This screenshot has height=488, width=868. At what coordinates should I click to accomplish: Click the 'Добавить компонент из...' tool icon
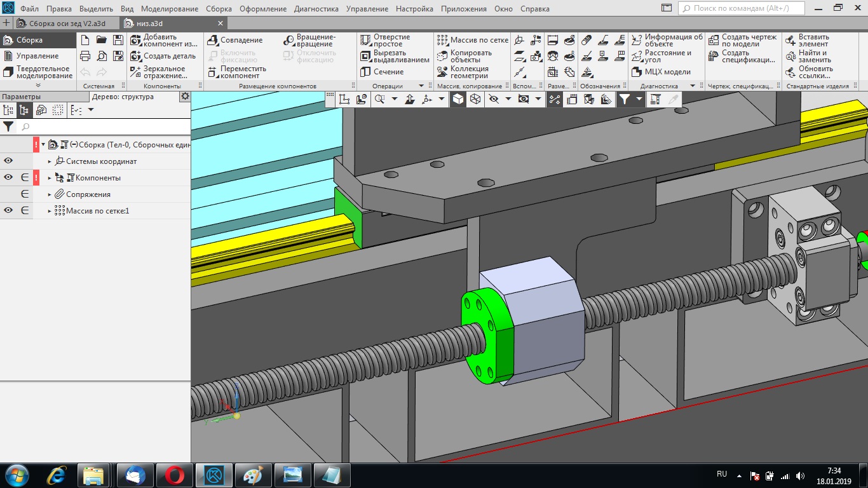135,40
